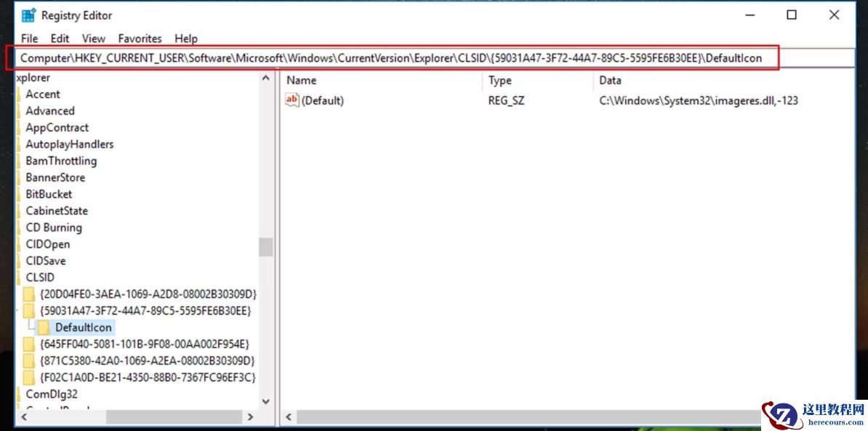This screenshot has height=431, width=868.
Task: Sort values by the Name column header
Action: pyautogui.click(x=301, y=80)
